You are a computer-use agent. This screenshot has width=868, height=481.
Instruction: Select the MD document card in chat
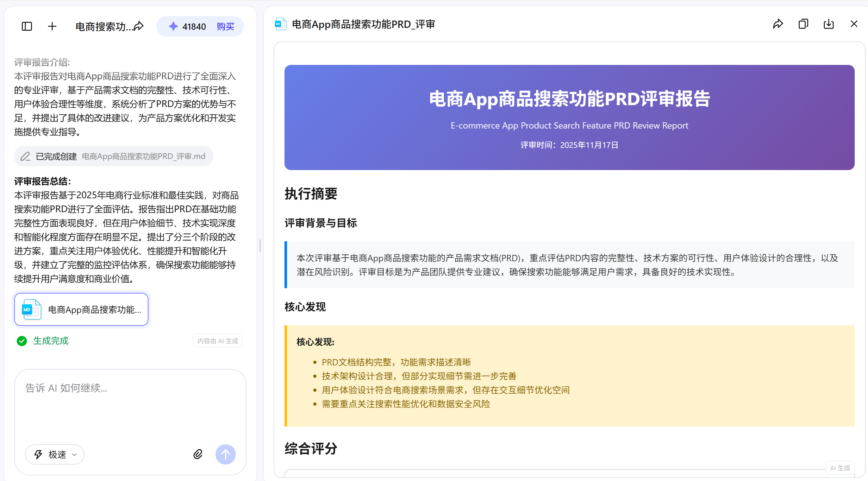(81, 309)
